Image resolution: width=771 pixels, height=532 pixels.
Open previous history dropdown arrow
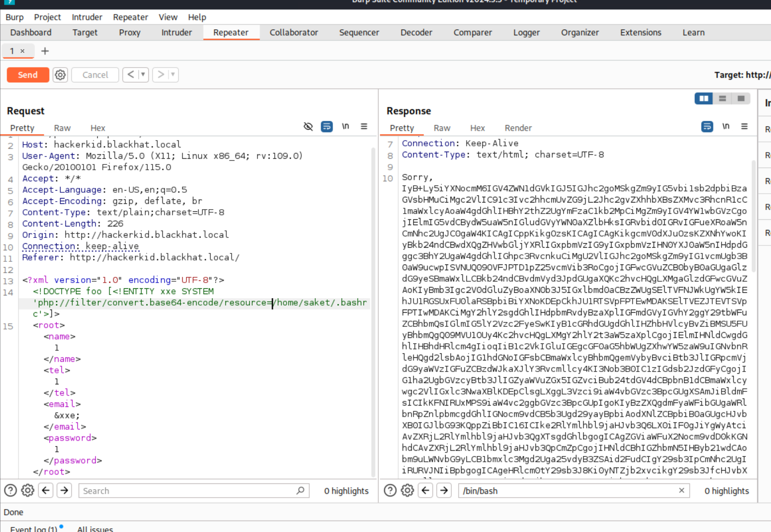click(143, 75)
